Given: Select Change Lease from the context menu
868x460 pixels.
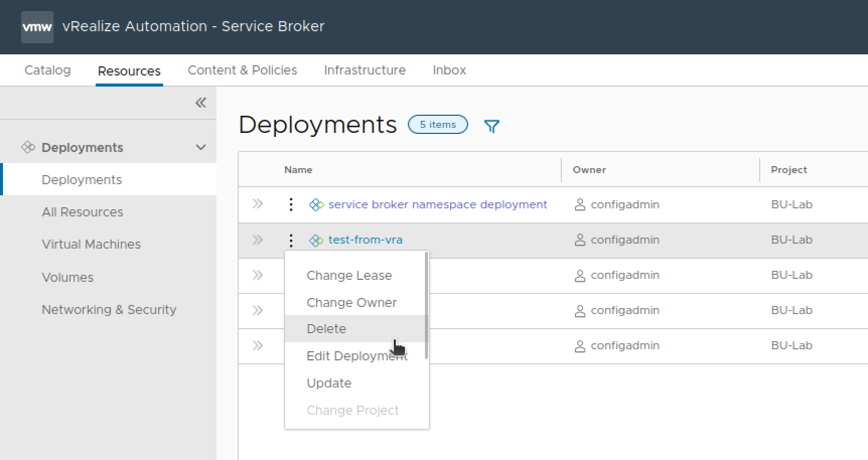Looking at the screenshot, I should click(349, 275).
